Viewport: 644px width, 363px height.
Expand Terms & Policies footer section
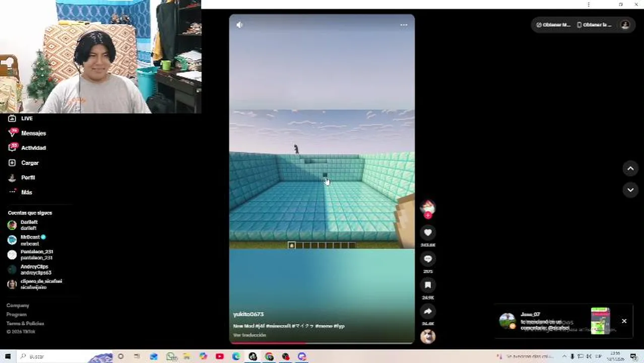(25, 324)
